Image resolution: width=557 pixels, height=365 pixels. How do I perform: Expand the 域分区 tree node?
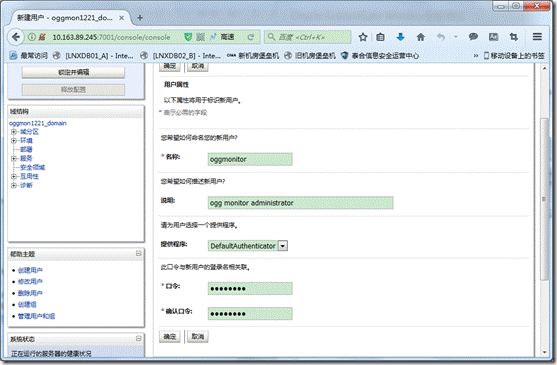14,132
